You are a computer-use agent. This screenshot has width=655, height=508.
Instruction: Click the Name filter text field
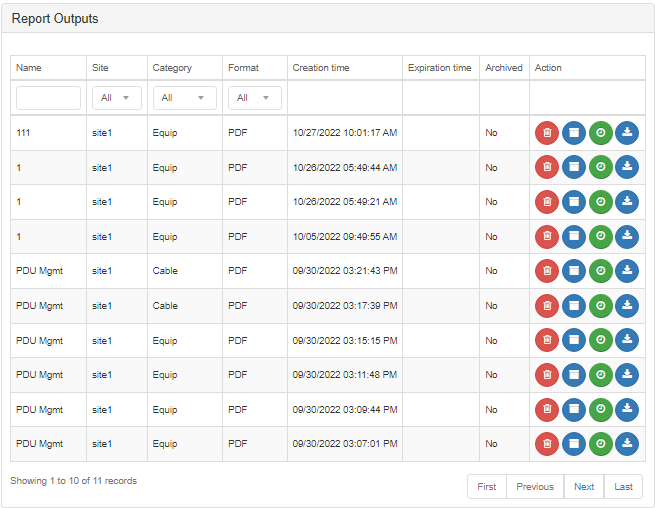(x=48, y=98)
